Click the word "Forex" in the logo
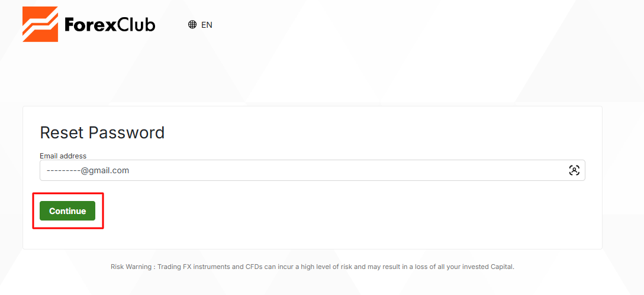The height and width of the screenshot is (295, 644). (88, 24)
